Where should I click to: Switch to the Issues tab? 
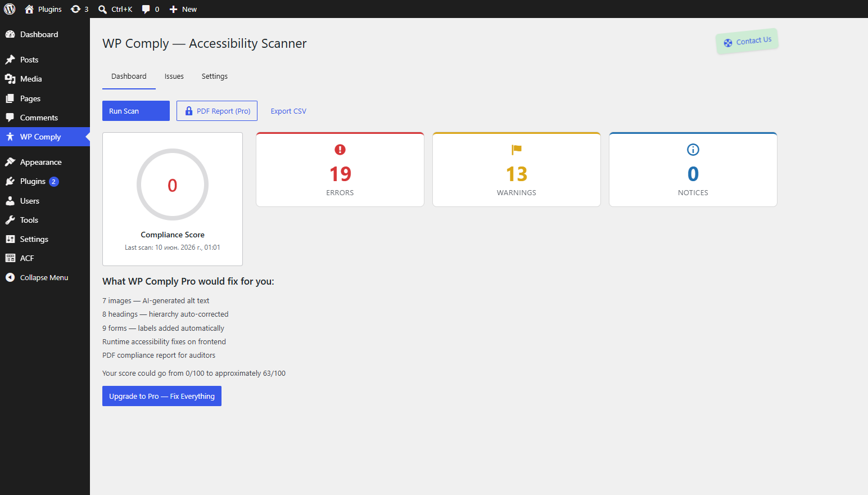pyautogui.click(x=174, y=76)
